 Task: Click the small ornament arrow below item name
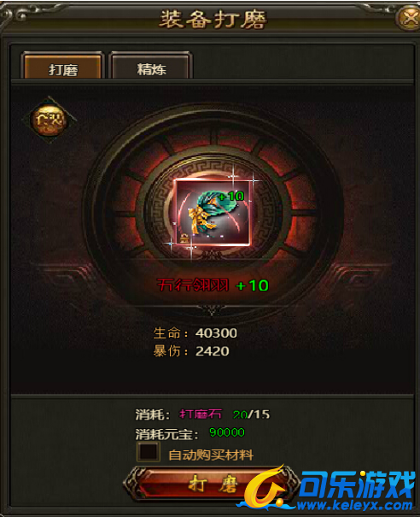click(212, 310)
